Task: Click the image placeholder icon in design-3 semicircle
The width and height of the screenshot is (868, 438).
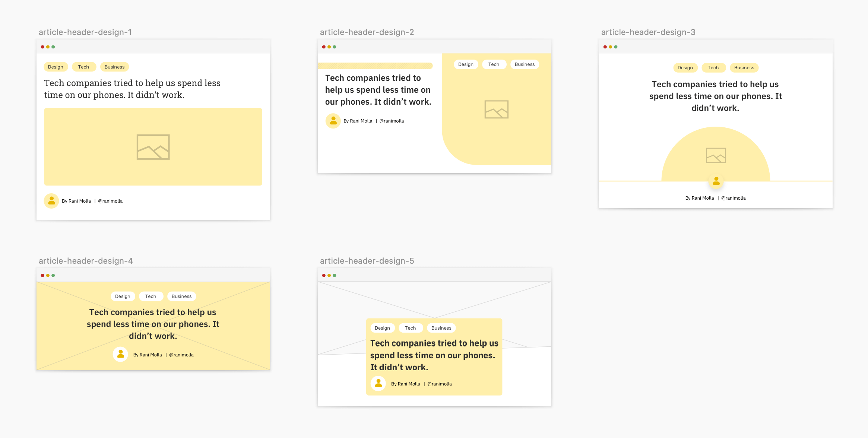Action: point(716,155)
